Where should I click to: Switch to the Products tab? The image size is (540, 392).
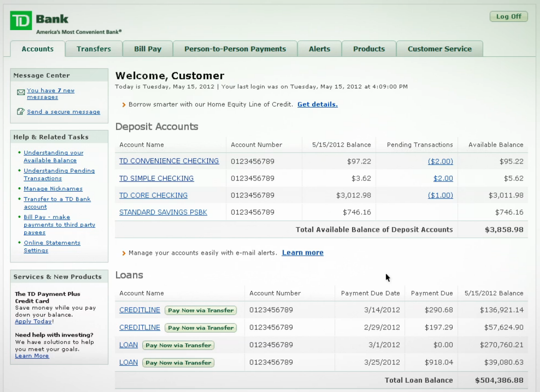[x=369, y=49]
